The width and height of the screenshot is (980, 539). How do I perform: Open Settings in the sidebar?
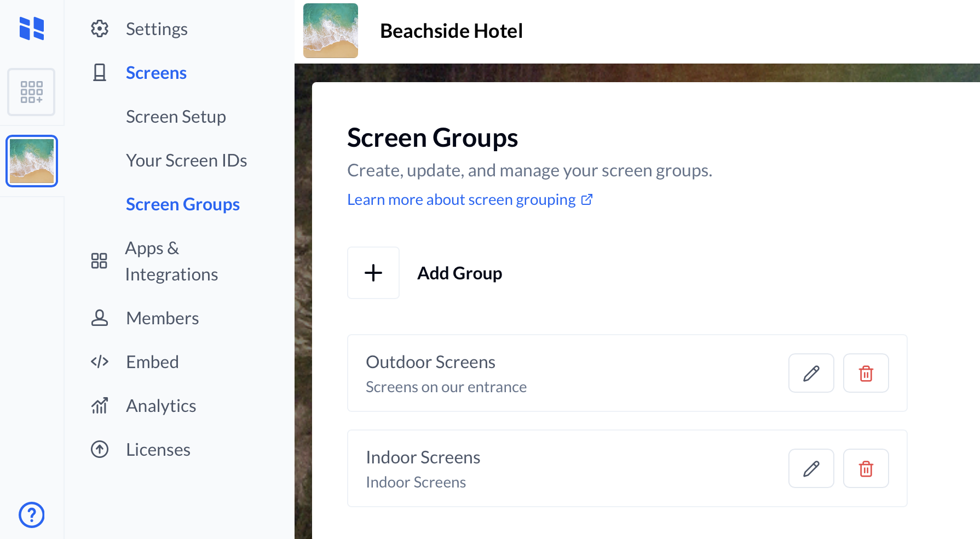(157, 29)
